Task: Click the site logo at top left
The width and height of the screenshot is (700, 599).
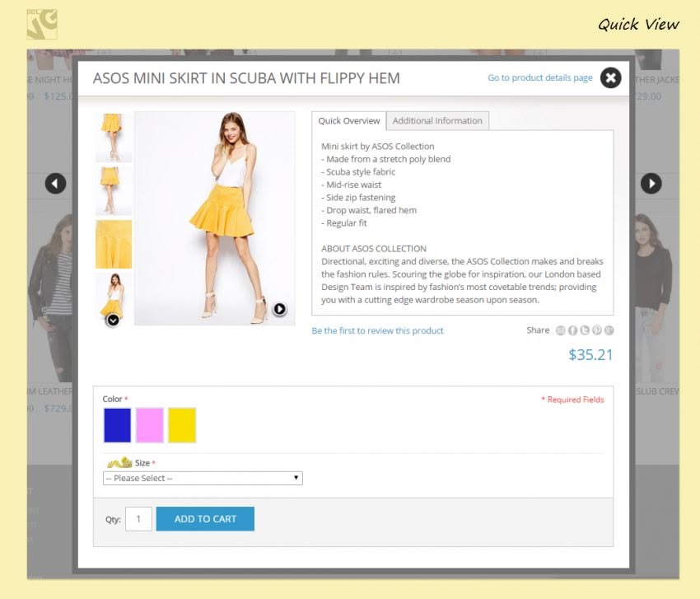Action: pyautogui.click(x=42, y=24)
